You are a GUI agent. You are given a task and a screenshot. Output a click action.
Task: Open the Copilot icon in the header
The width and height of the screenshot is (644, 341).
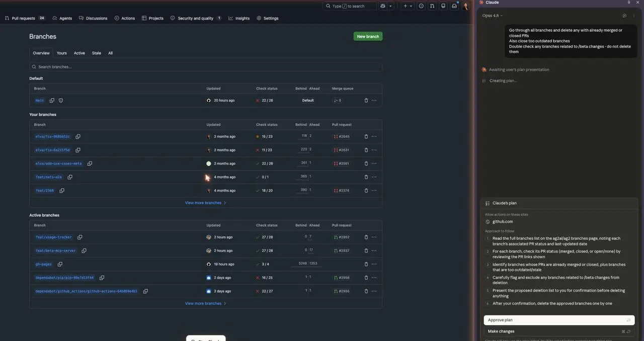point(383,6)
